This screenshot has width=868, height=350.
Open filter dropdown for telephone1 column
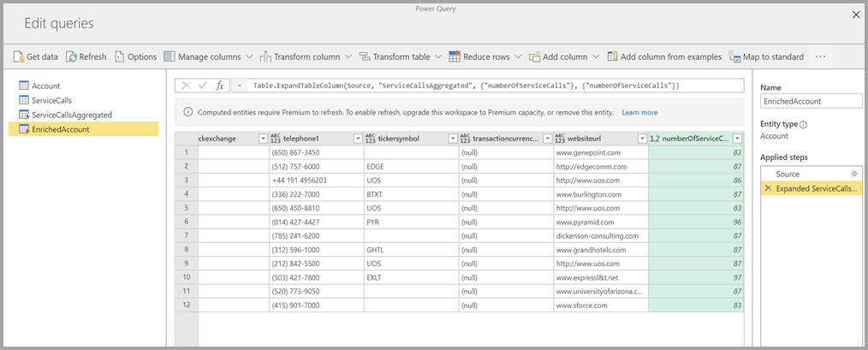pyautogui.click(x=357, y=139)
